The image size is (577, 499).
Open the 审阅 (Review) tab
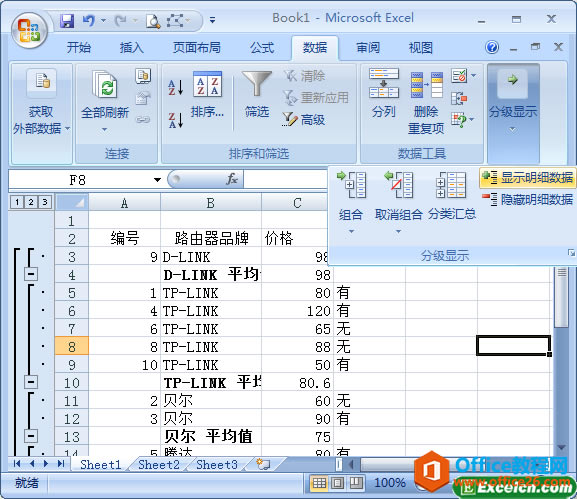pyautogui.click(x=368, y=47)
